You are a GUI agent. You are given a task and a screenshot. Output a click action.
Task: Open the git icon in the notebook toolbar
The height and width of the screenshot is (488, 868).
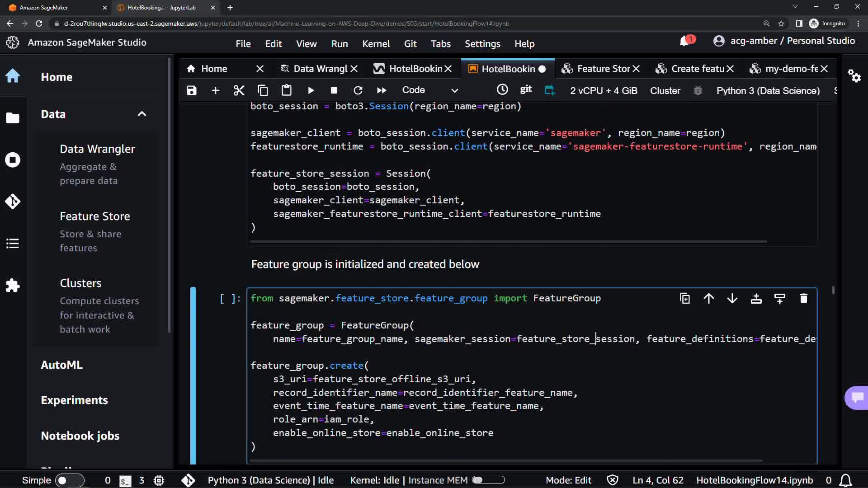click(x=526, y=89)
